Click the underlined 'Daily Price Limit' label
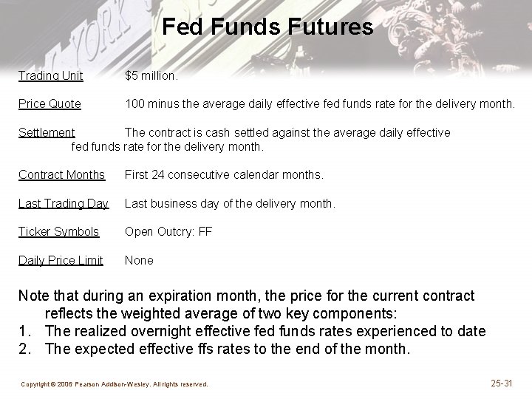Image resolution: width=532 pixels, height=399 pixels. coord(61,260)
